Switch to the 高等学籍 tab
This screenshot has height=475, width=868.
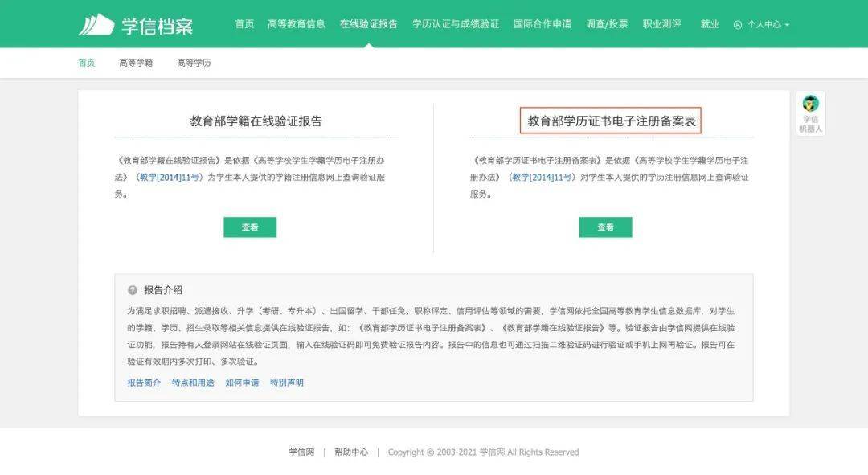coord(136,63)
